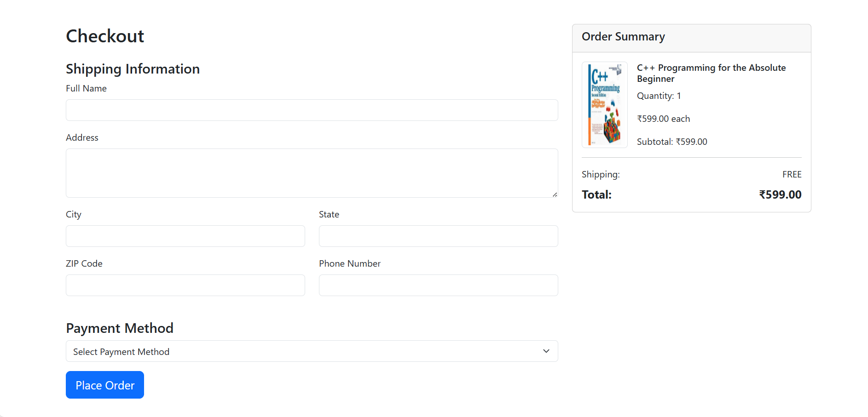Click the Full Name label
The height and width of the screenshot is (417, 868).
pos(86,88)
